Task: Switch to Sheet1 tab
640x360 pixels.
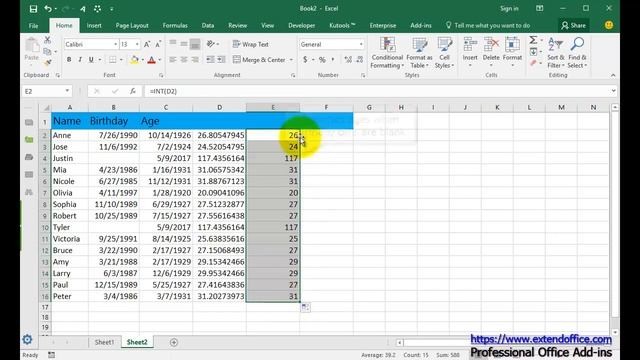Action: 104,342
